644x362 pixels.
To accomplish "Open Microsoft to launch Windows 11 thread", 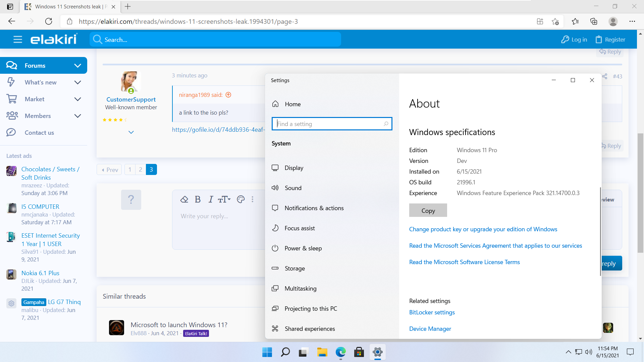I will coord(179,325).
